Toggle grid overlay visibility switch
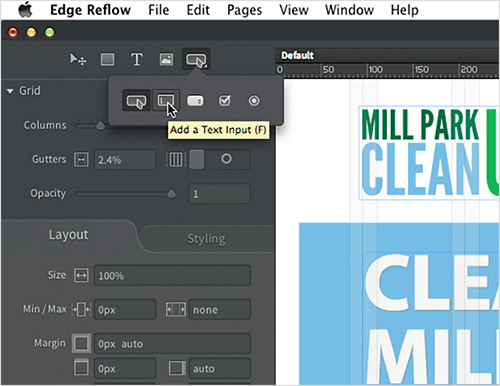Image resolution: width=500 pixels, height=386 pixels. pyautogui.click(x=219, y=159)
